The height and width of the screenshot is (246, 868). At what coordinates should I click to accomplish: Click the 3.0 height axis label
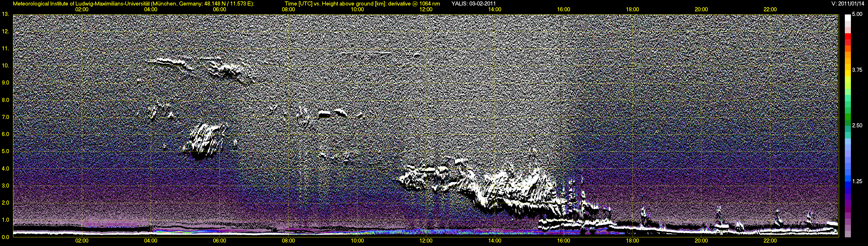[5, 186]
